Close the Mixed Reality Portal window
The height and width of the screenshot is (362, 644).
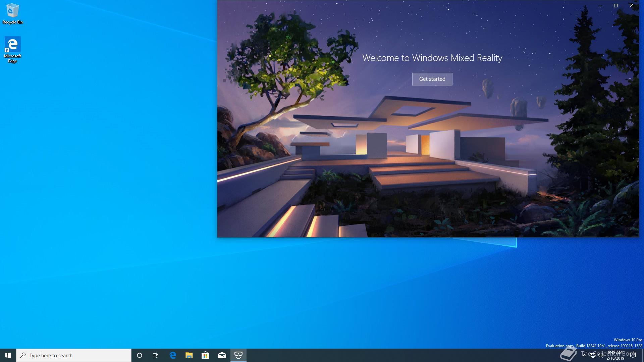(631, 6)
